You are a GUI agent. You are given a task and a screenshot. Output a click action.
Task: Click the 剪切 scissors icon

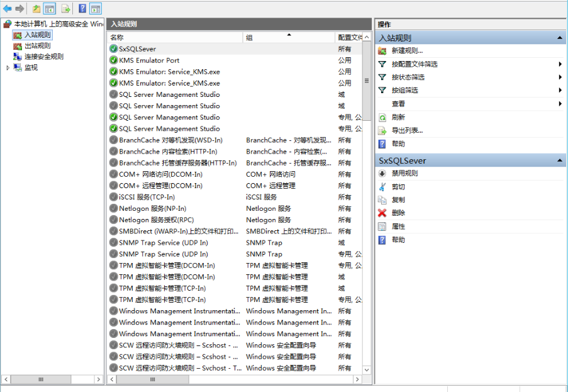pyautogui.click(x=382, y=187)
